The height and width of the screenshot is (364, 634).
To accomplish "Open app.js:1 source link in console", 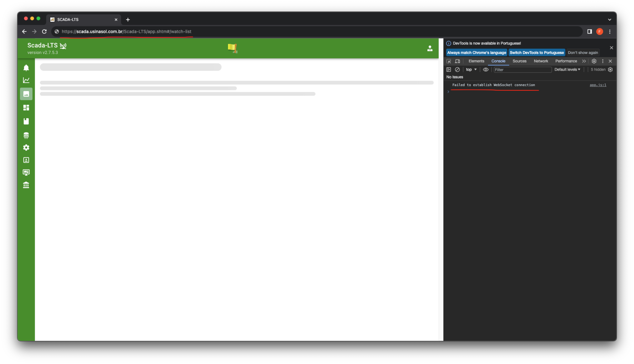I will [x=598, y=85].
